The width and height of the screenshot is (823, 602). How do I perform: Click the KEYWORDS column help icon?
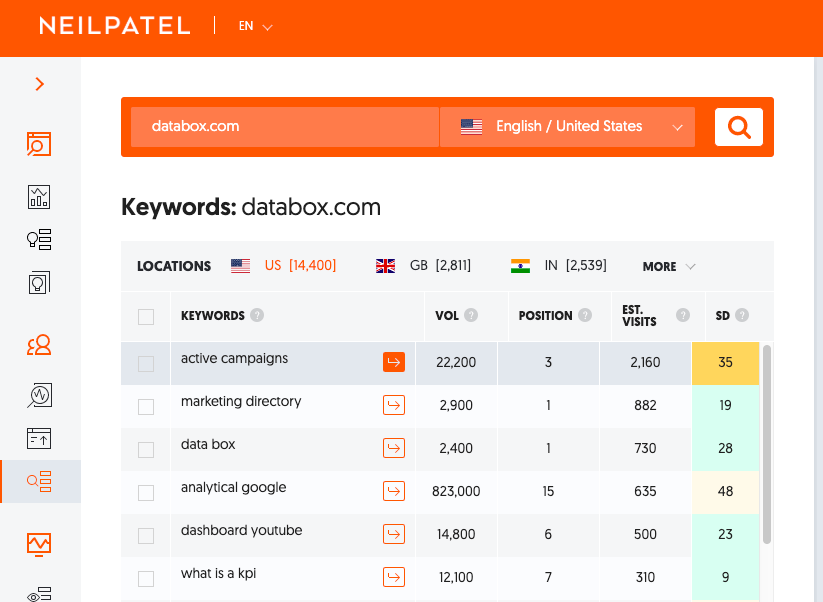(257, 315)
